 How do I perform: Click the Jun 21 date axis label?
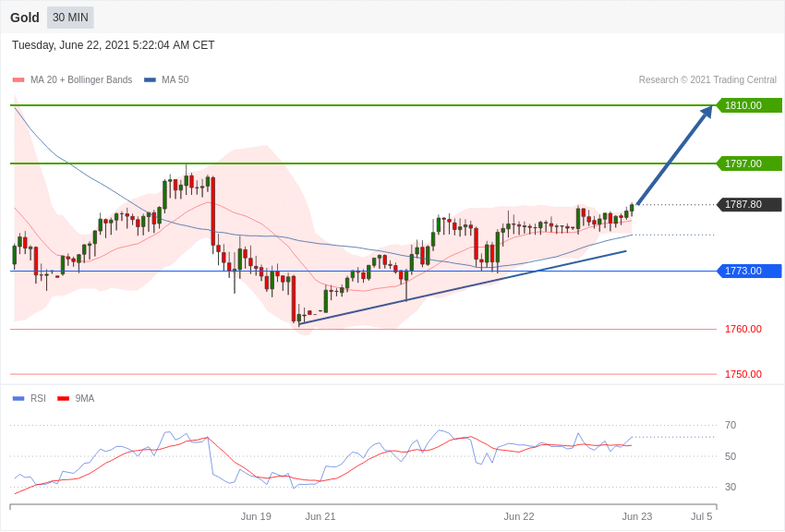click(x=320, y=516)
